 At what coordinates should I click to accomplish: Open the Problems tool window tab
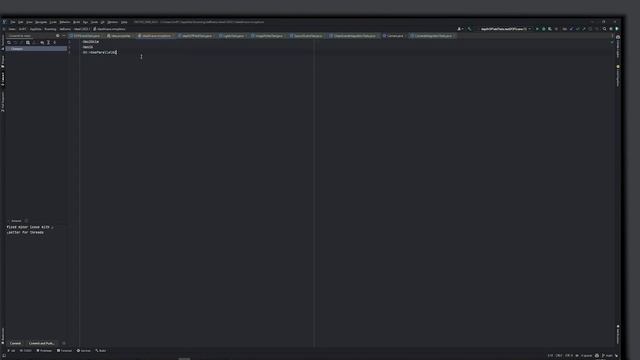[x=44, y=351]
